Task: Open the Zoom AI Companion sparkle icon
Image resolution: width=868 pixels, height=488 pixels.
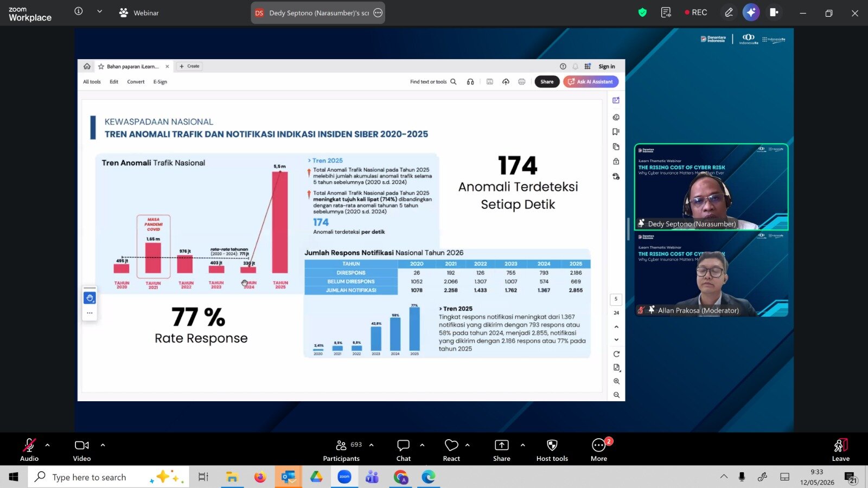Action: click(751, 12)
